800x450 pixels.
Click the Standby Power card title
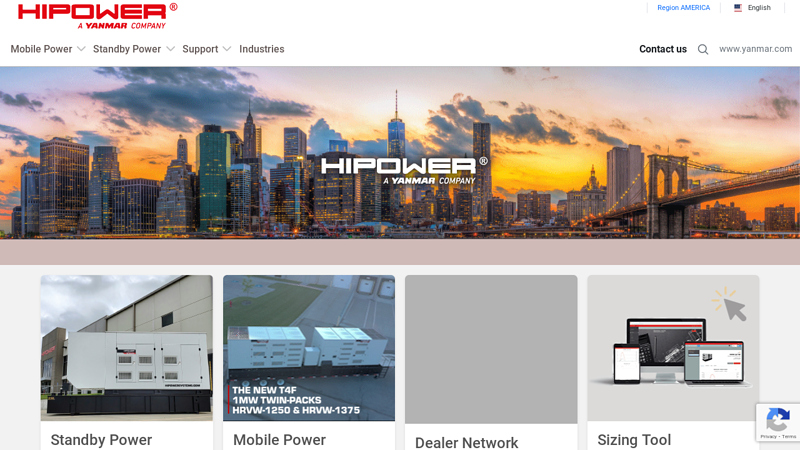(x=101, y=440)
